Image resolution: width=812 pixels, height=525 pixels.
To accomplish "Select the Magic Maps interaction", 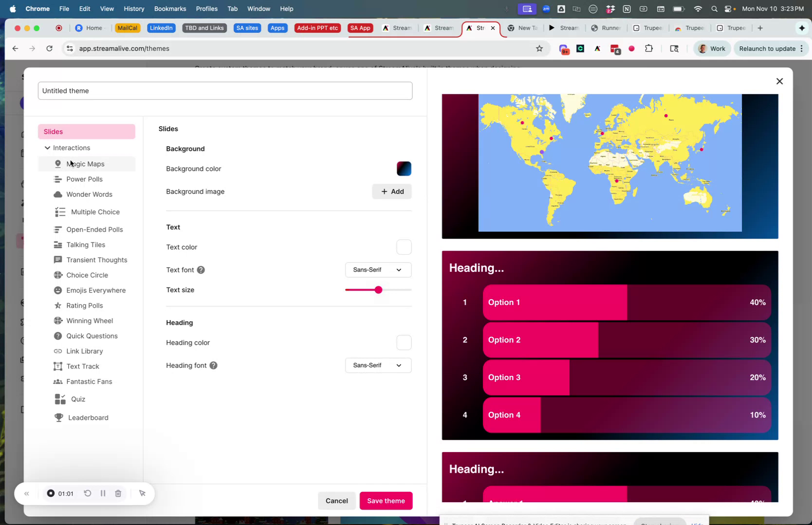I will pyautogui.click(x=85, y=164).
